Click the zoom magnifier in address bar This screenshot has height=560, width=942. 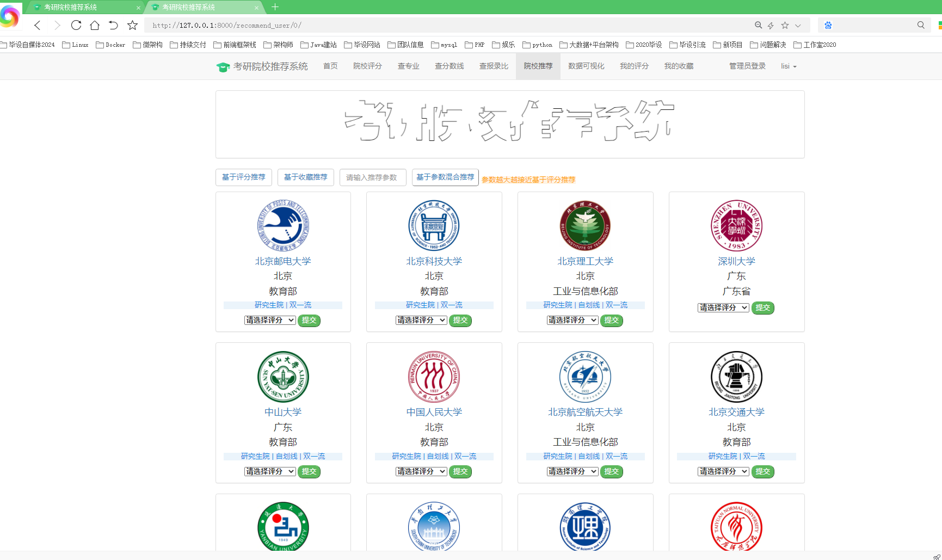(758, 25)
